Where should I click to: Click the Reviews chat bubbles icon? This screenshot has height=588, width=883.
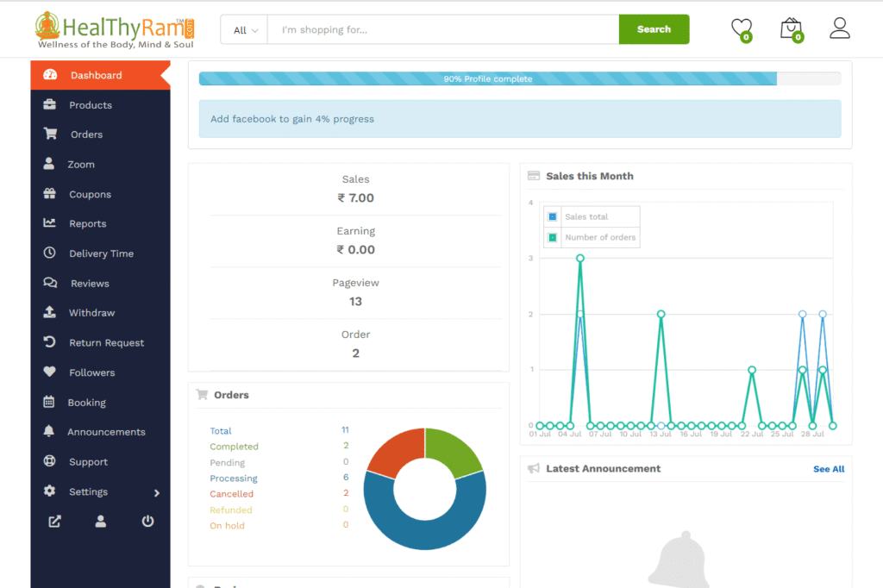(x=50, y=283)
